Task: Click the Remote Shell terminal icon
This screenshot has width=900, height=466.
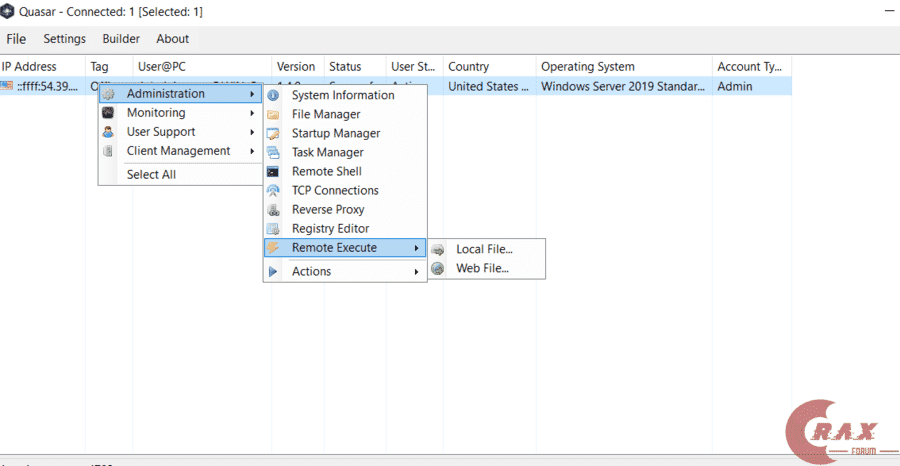Action: click(x=272, y=171)
